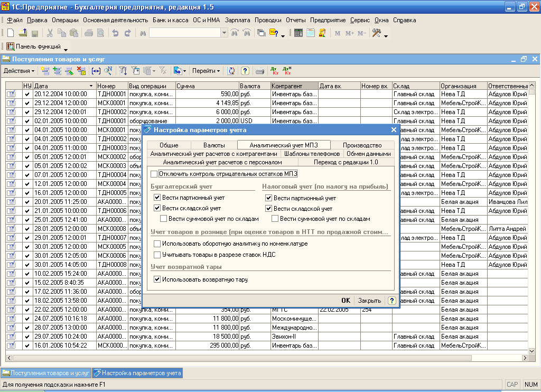Create a new document with the blank page icon

[x=11, y=33]
